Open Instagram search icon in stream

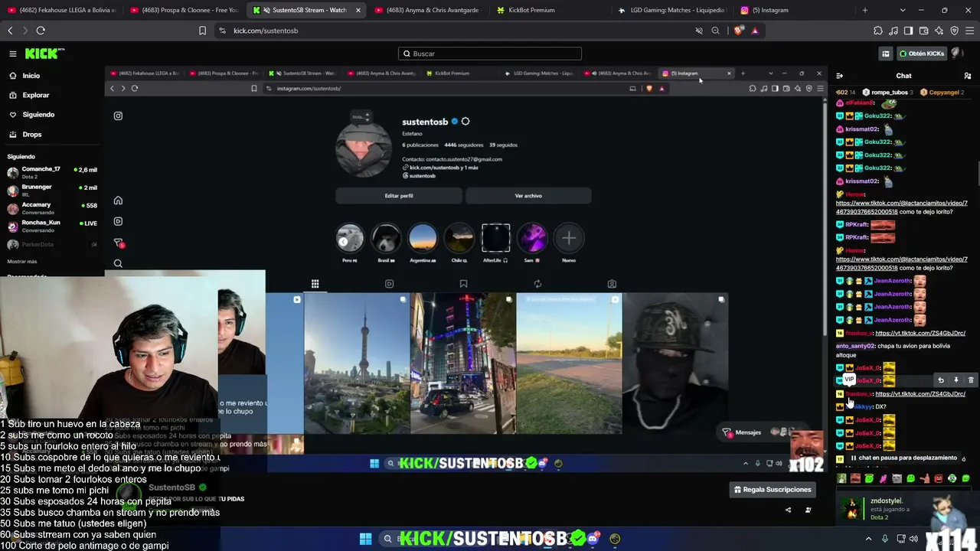tap(118, 263)
